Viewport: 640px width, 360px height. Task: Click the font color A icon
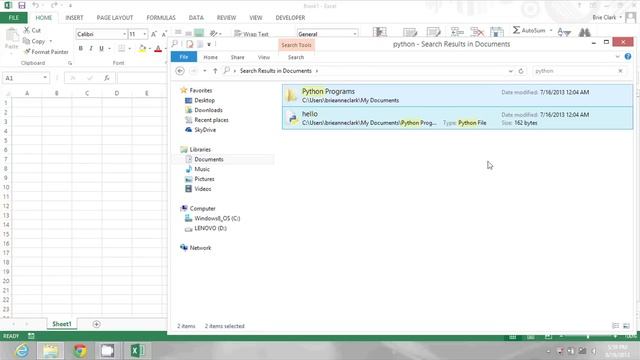[x=158, y=49]
